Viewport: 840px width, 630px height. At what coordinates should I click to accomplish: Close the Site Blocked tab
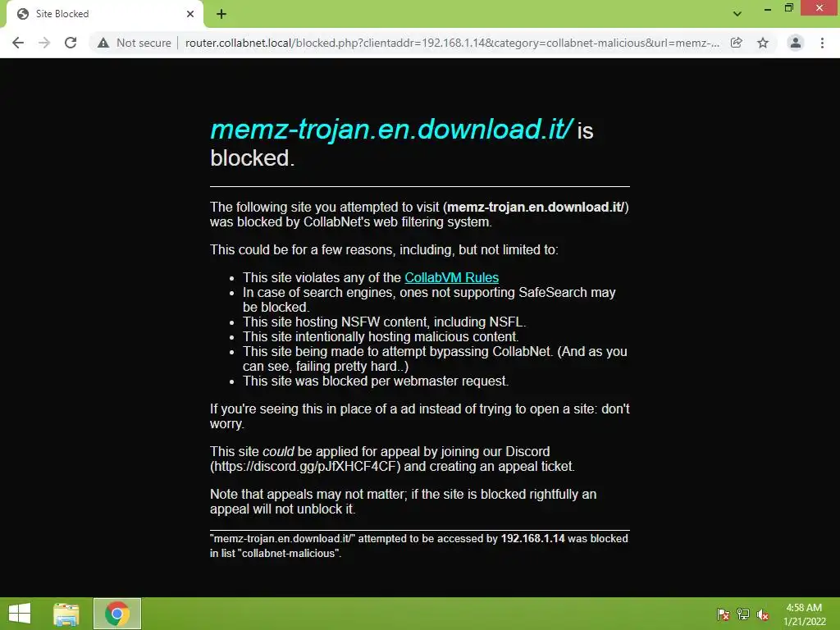tap(190, 14)
